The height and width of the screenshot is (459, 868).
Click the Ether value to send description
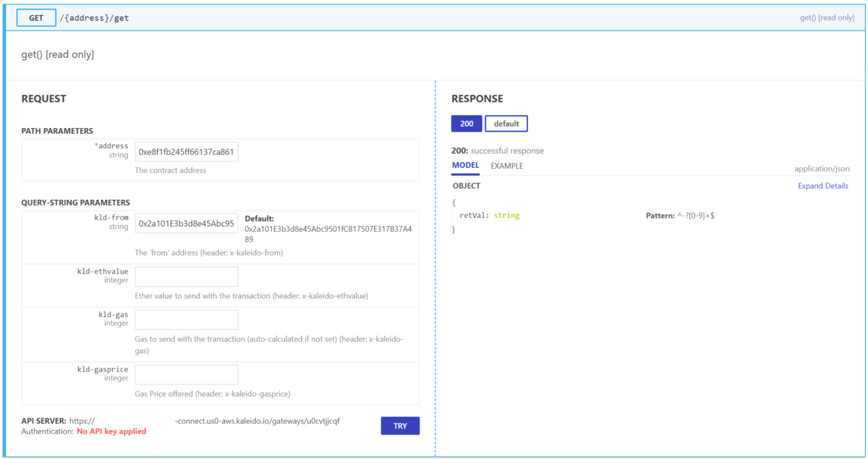pos(252,296)
